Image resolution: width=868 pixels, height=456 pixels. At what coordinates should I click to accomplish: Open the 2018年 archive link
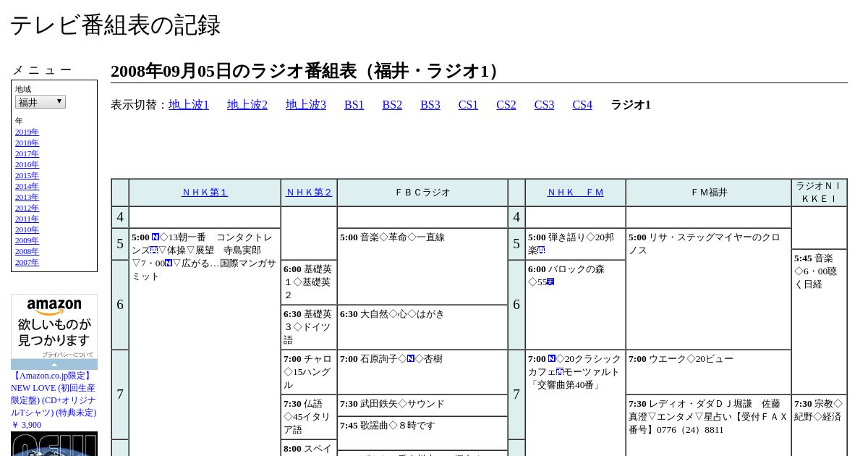(x=27, y=143)
